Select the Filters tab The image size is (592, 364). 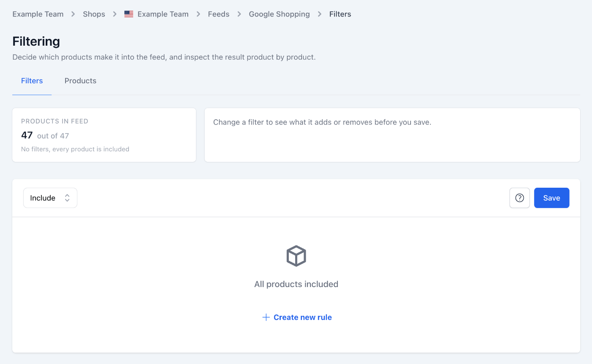[x=32, y=81]
